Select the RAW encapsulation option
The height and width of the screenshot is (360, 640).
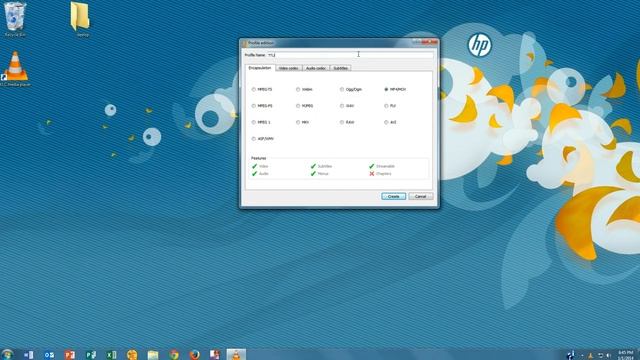(347, 122)
